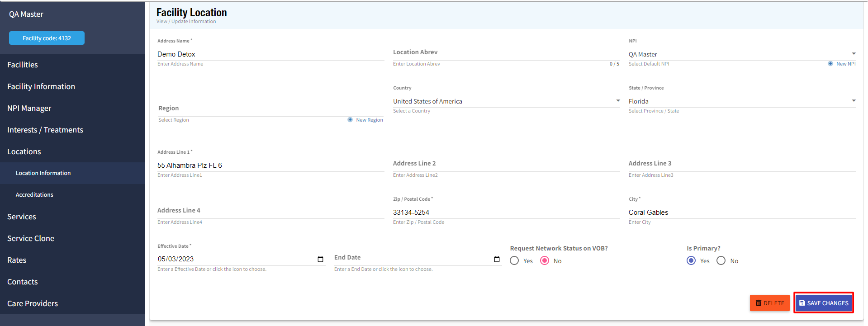Select No for Request Network Status on VOB
This screenshot has height=326, width=868.
coord(545,261)
